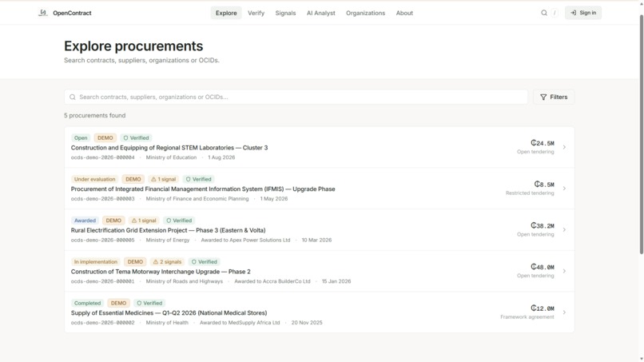
Task: Navigate to Organizations tab
Action: point(365,13)
